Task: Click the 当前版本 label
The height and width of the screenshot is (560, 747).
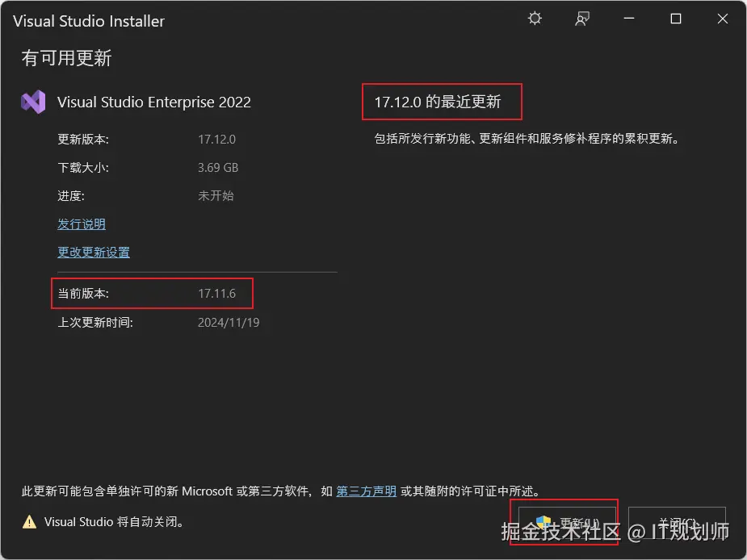Action: (83, 294)
